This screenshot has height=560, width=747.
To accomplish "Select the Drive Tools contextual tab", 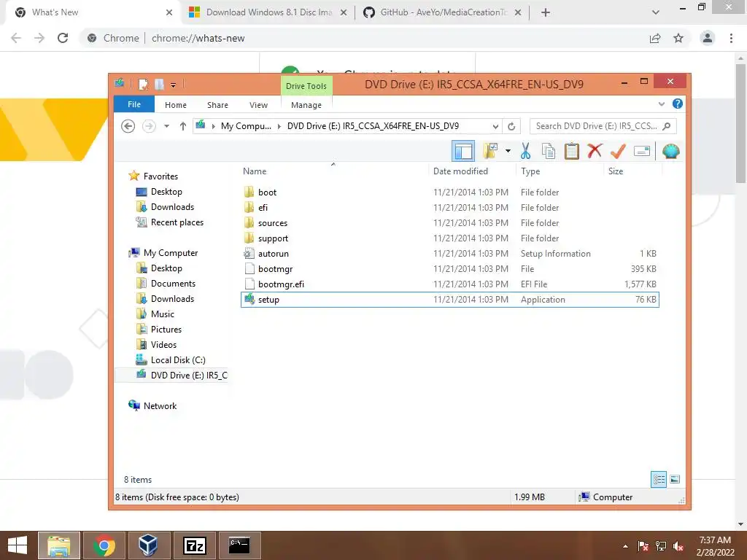I will tap(306, 86).
